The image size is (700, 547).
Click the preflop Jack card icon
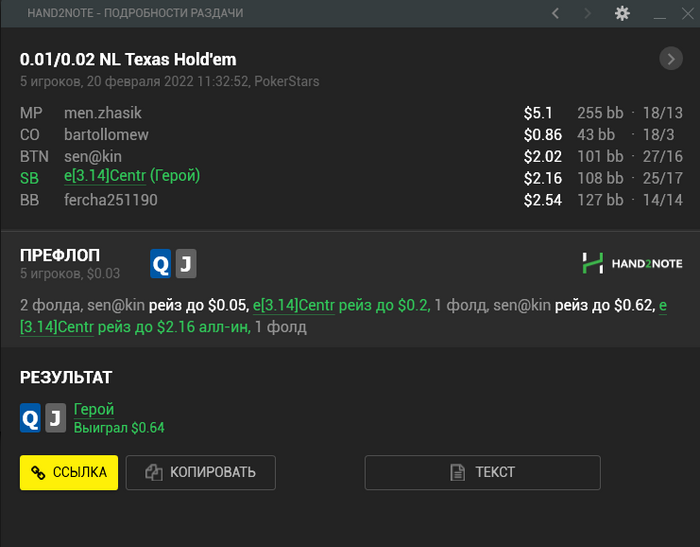click(186, 263)
